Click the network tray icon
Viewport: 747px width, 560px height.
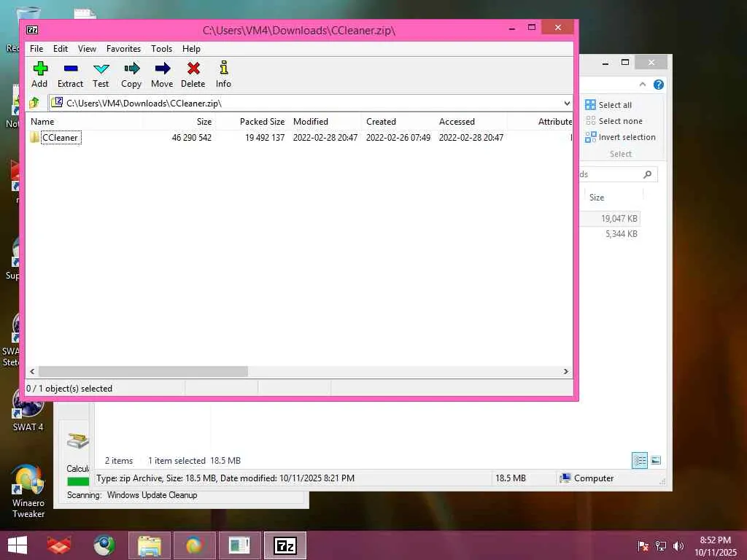(x=661, y=545)
